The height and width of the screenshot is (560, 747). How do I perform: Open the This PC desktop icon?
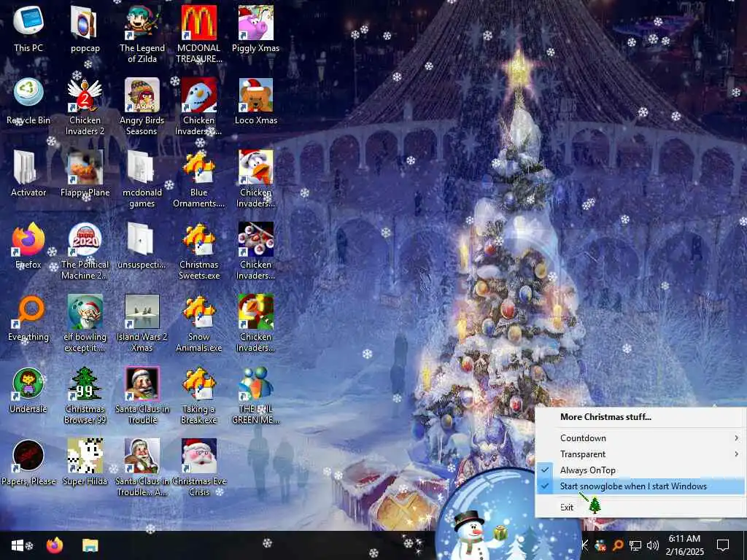click(28, 28)
